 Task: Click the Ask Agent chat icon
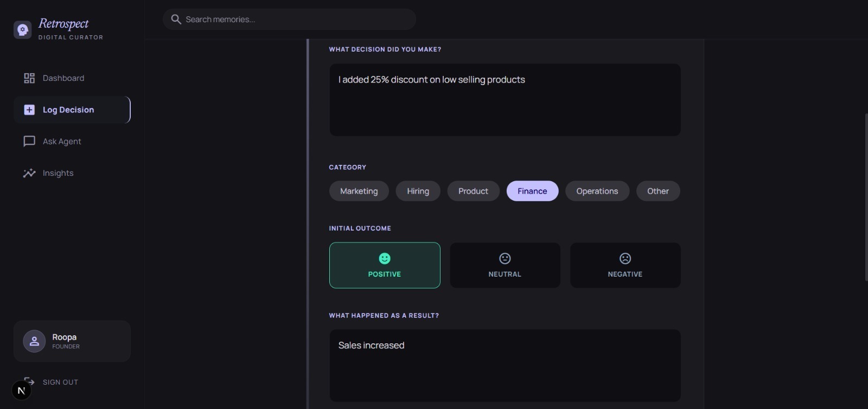29,142
